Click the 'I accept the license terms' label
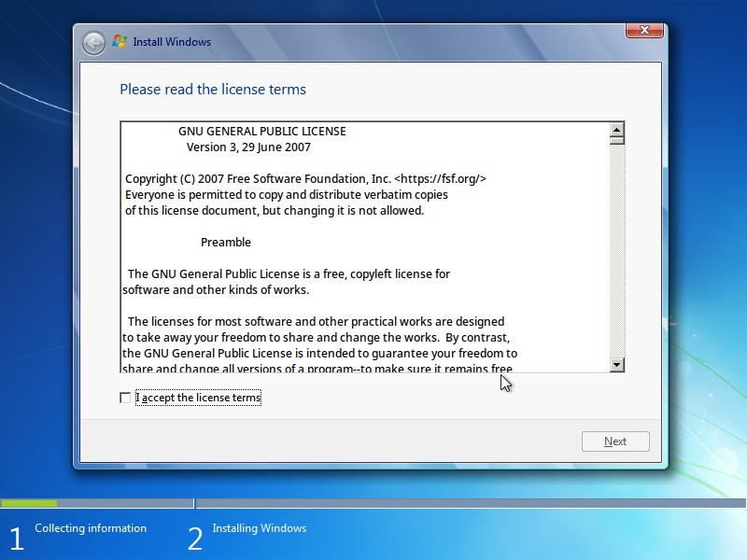The width and height of the screenshot is (747, 560). (198, 398)
